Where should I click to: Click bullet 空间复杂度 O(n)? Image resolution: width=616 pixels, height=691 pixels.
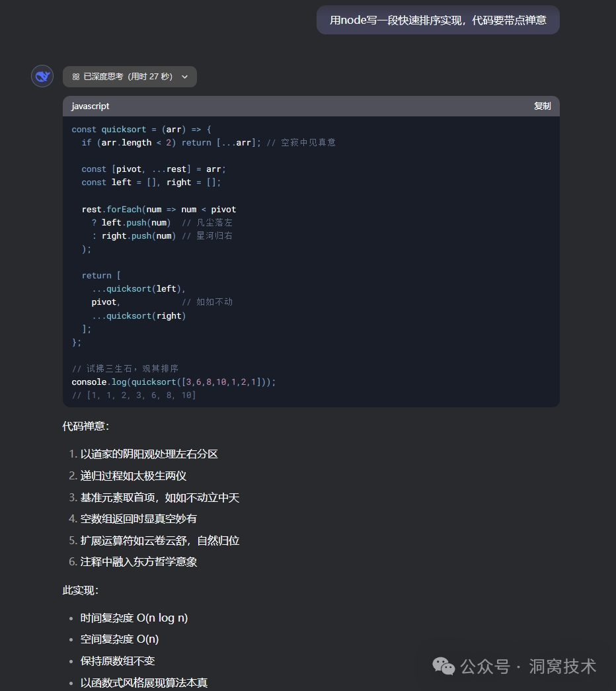(x=120, y=639)
